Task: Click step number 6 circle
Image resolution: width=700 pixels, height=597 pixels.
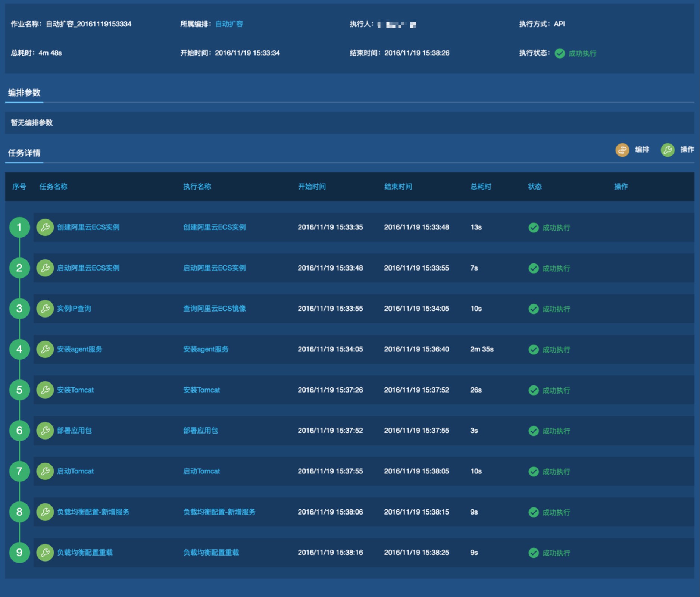Action: click(x=19, y=431)
